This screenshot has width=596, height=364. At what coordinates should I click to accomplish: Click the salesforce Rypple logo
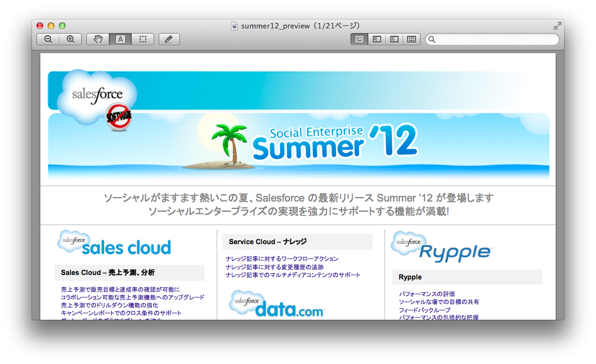tap(442, 247)
